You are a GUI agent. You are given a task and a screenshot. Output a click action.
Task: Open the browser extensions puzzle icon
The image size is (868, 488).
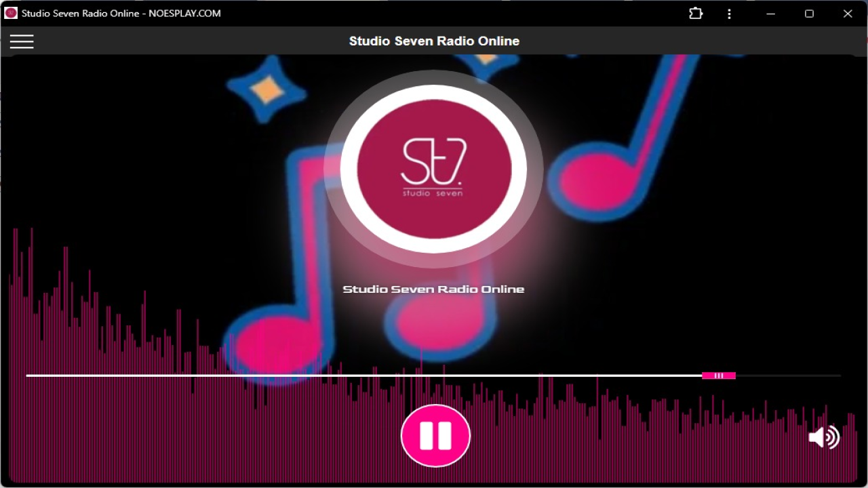coord(696,14)
